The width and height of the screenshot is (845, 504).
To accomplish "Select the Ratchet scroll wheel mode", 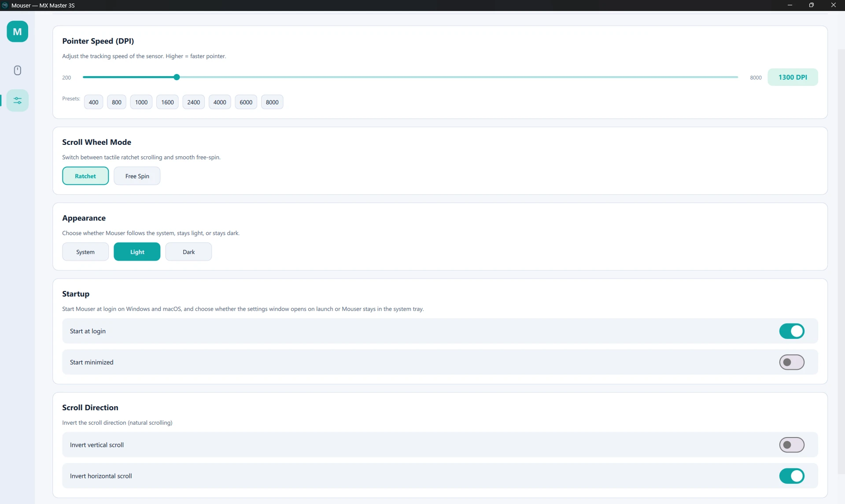I will [85, 176].
